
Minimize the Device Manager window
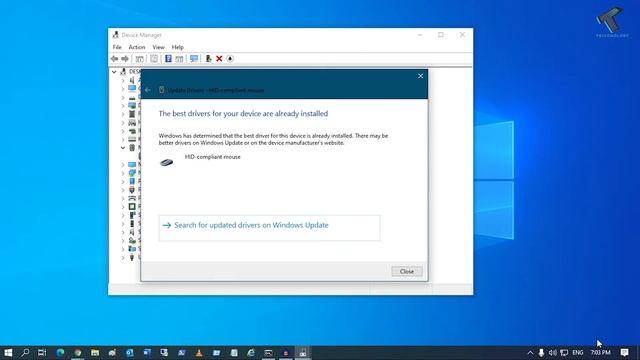[420, 35]
